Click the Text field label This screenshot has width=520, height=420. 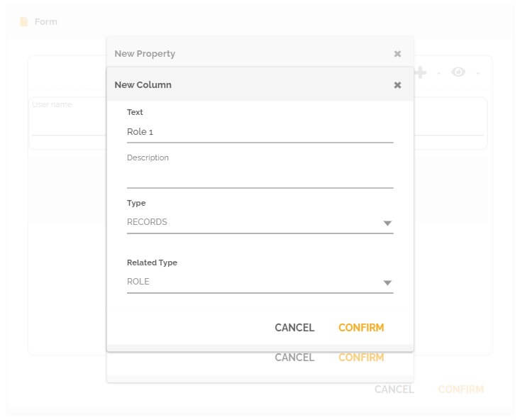[135, 112]
